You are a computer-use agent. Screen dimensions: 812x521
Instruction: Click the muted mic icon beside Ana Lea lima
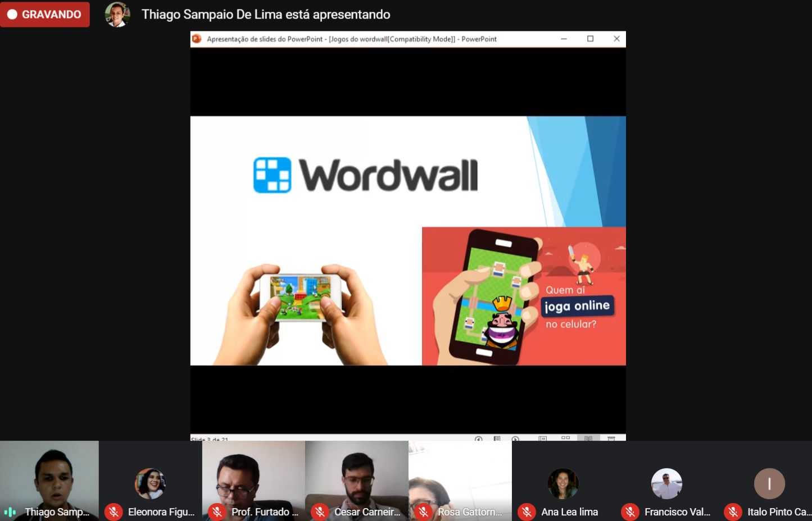pyautogui.click(x=527, y=512)
